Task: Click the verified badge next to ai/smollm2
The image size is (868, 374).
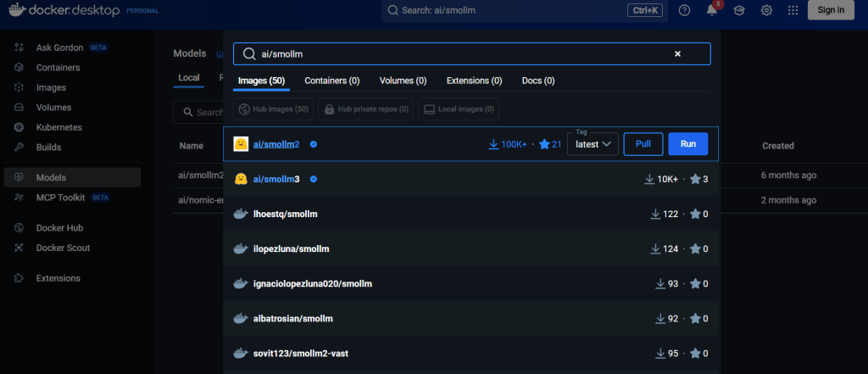Action: tap(314, 144)
